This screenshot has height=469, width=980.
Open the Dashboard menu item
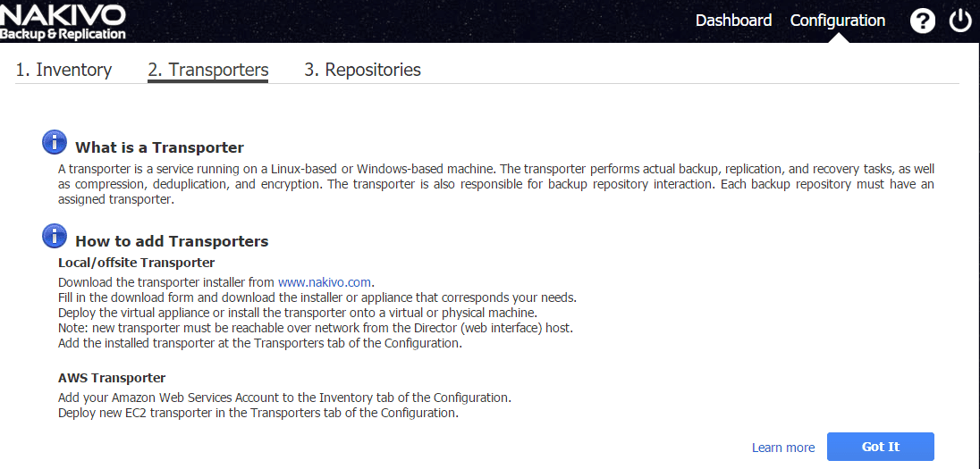tap(733, 21)
